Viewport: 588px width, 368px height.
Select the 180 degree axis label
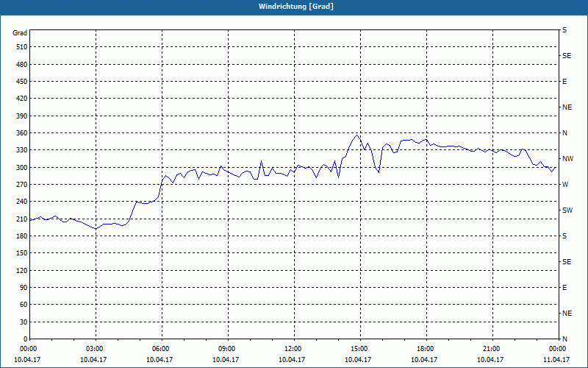22,236
